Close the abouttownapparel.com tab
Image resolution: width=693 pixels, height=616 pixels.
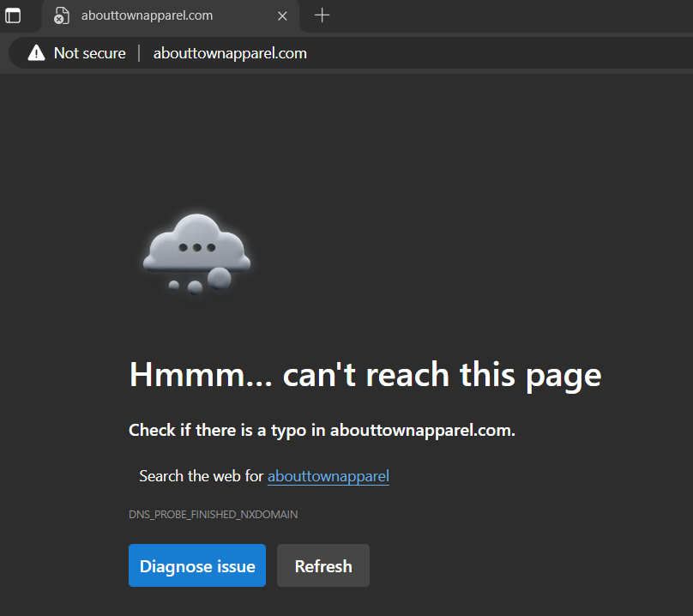pos(282,15)
